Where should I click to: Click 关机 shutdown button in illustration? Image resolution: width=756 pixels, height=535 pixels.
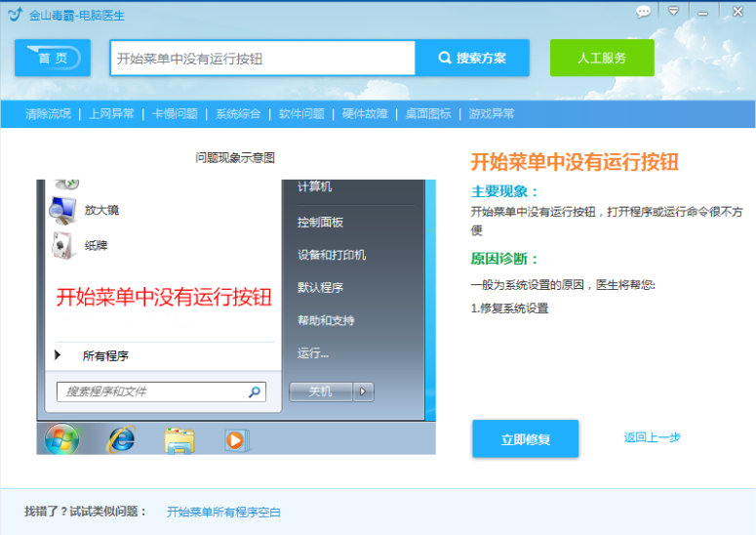[x=321, y=391]
